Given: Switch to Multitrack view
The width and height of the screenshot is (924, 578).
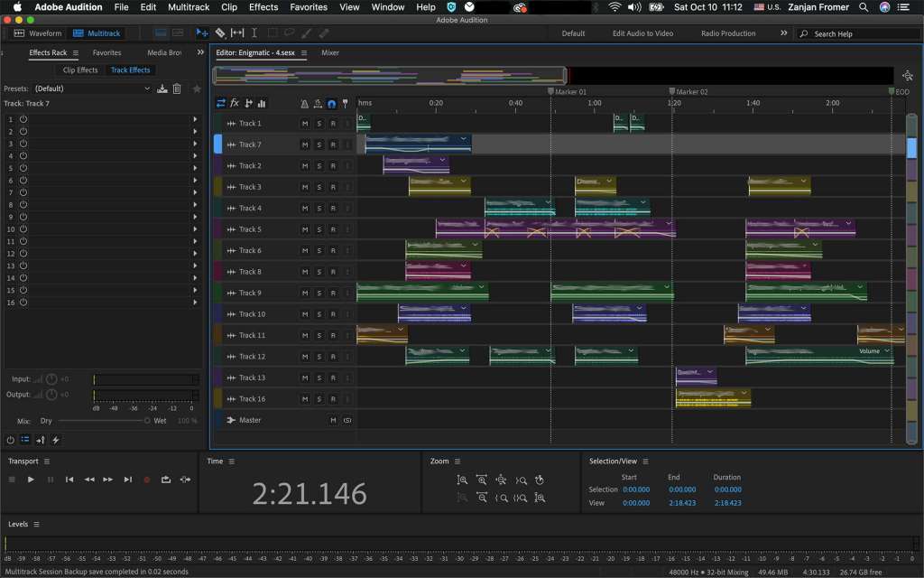Looking at the screenshot, I should [97, 33].
